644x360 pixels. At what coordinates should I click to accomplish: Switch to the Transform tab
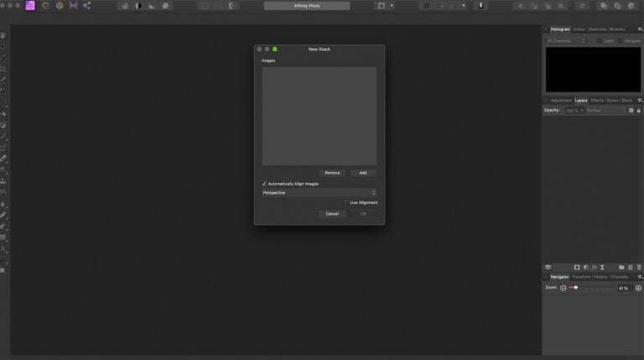(x=581, y=277)
